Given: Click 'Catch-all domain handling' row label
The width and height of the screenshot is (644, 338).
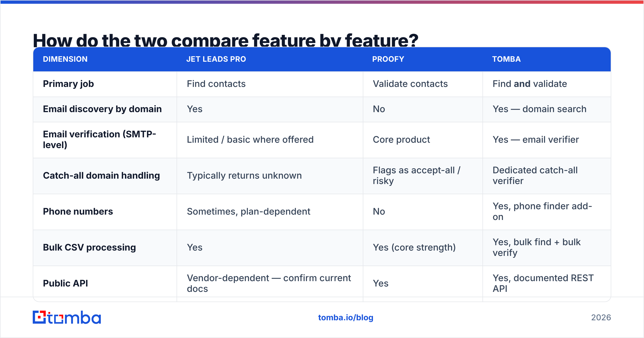Looking at the screenshot, I should tap(101, 175).
